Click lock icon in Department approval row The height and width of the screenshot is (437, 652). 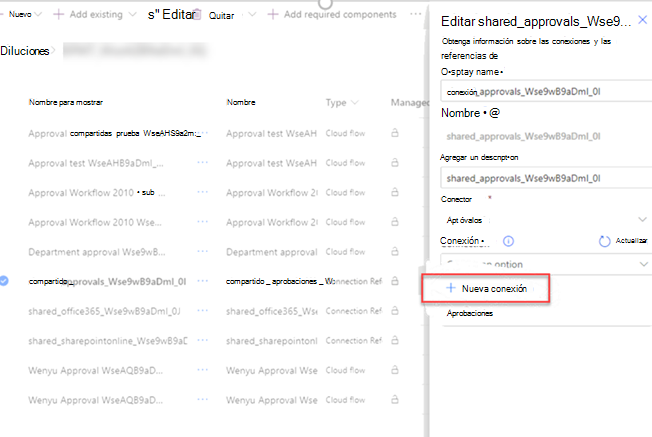[x=395, y=251]
